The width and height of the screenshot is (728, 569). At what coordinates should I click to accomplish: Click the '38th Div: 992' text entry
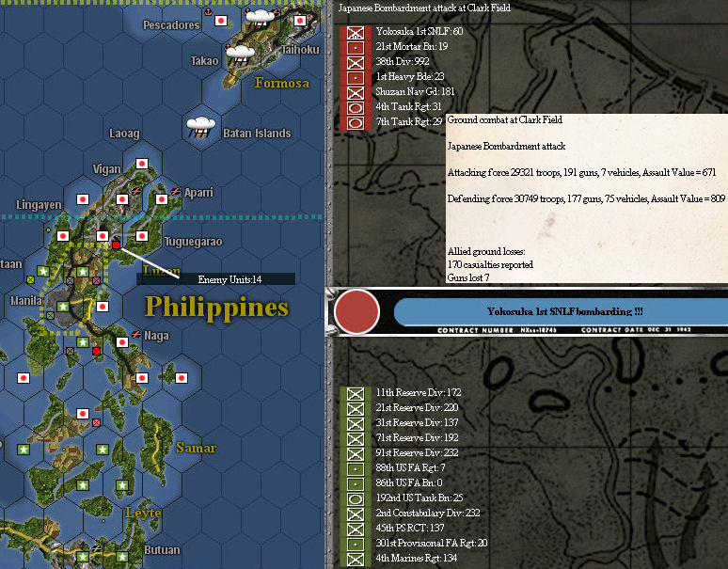coord(403,61)
